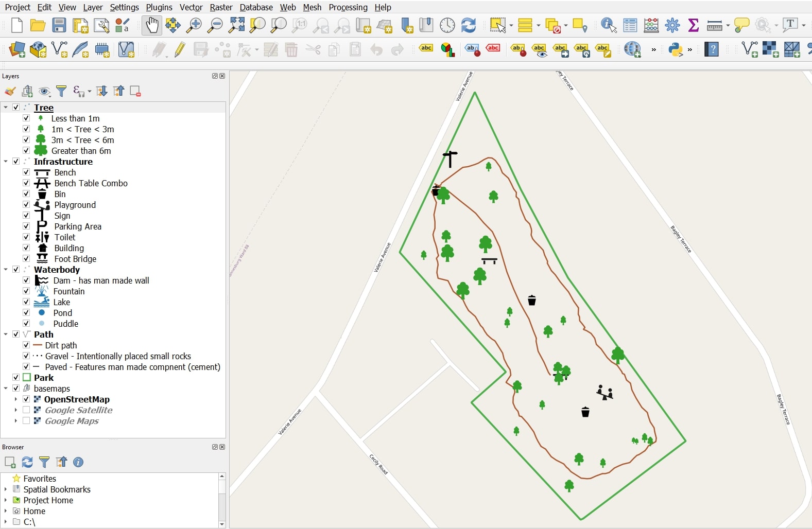Open the Vector menu
This screenshot has width=812, height=529.
191,7
